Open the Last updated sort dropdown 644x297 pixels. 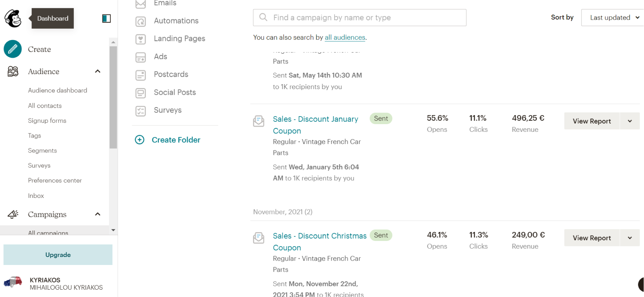pos(614,18)
